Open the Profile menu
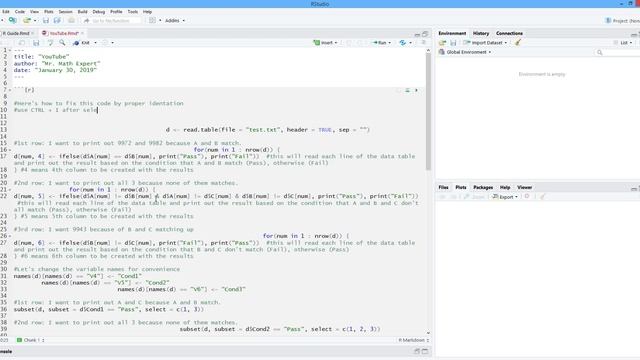Image resolution: width=640 pixels, height=360 pixels. (x=116, y=12)
